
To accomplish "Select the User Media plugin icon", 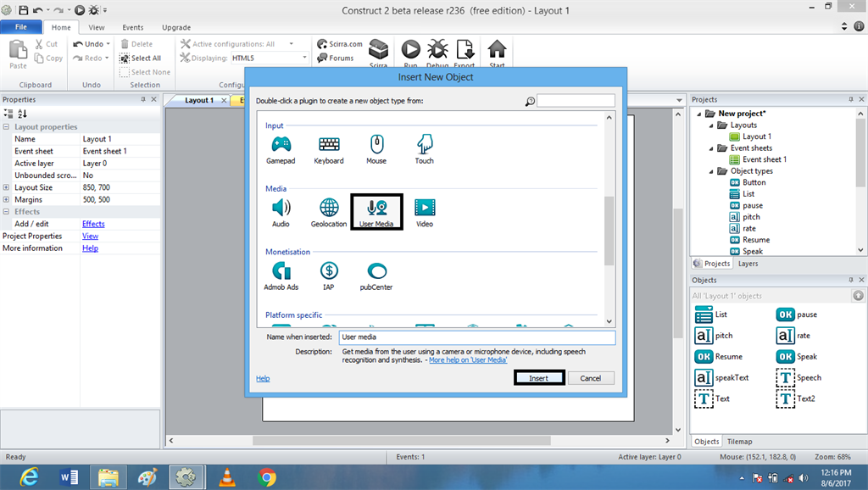I will click(376, 208).
